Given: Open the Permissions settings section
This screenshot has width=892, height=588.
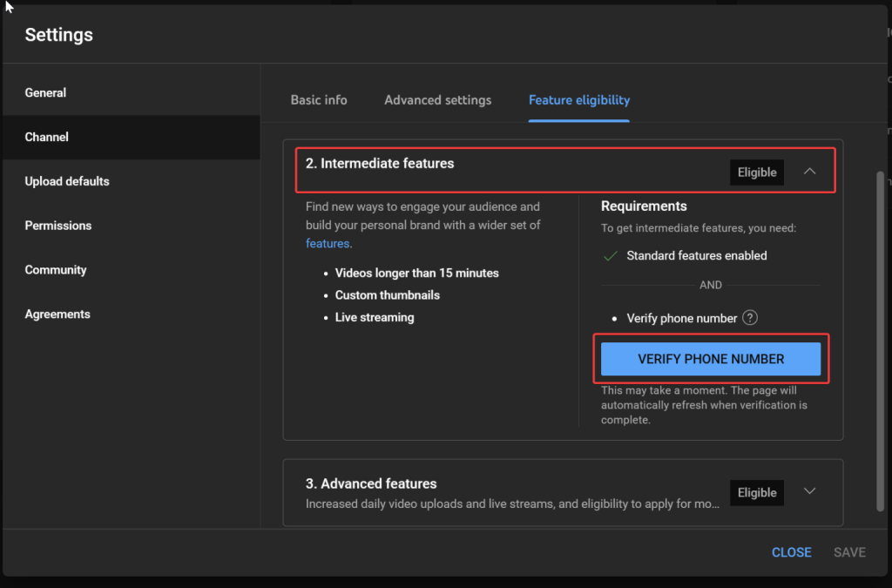Looking at the screenshot, I should pyautogui.click(x=58, y=226).
